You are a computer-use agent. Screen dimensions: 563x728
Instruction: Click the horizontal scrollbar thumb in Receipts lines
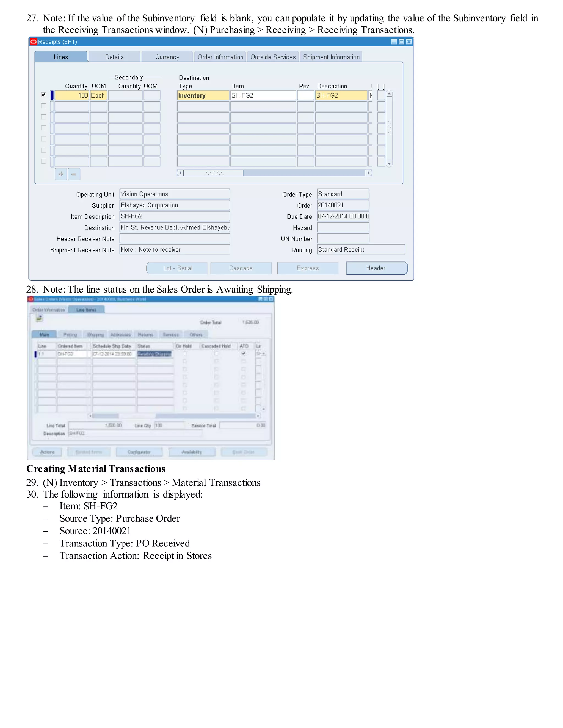(213, 173)
